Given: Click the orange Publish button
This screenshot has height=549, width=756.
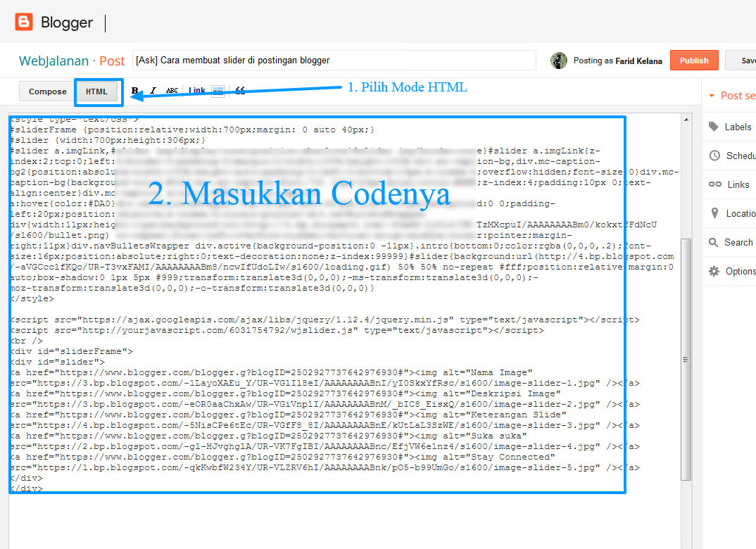Looking at the screenshot, I should (x=694, y=61).
